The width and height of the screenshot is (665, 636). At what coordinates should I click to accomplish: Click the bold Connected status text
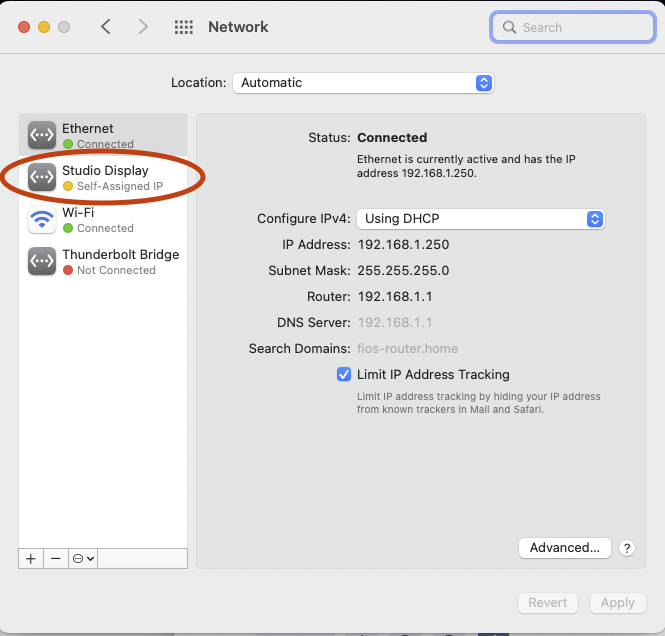[392, 137]
